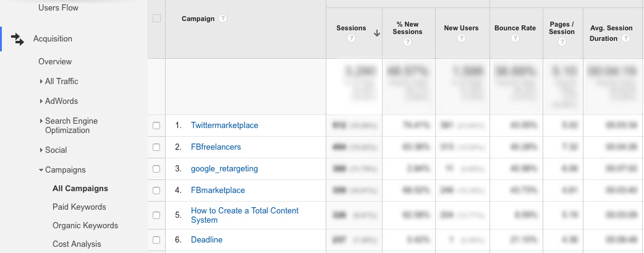Click the Bounce Rate help icon
Screen dimensions: 644x253
click(x=515, y=38)
